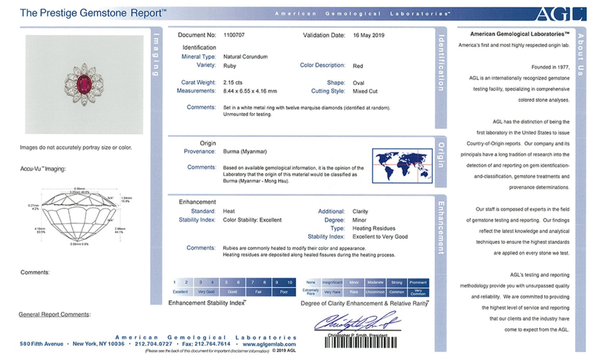This screenshot has height=364, width=599.
Task: Click the ruby ring photograph
Action: 84,85
